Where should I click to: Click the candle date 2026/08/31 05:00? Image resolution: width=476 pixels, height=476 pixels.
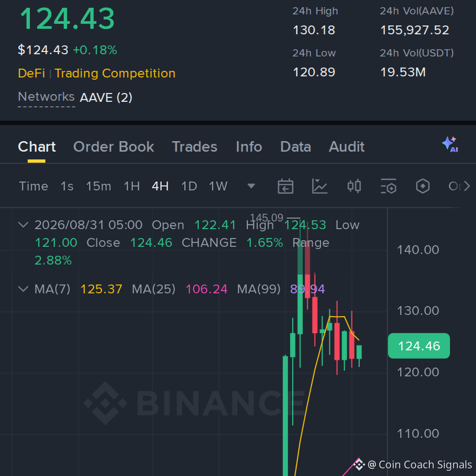click(88, 225)
